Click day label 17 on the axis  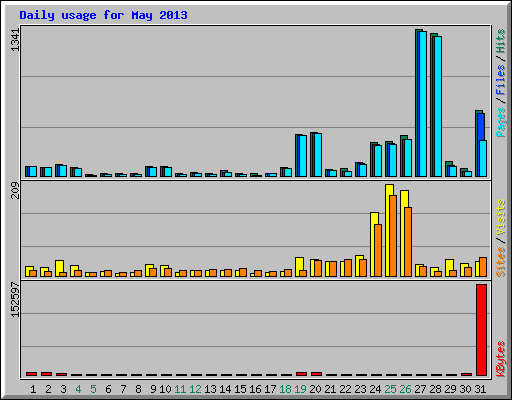tap(270, 389)
